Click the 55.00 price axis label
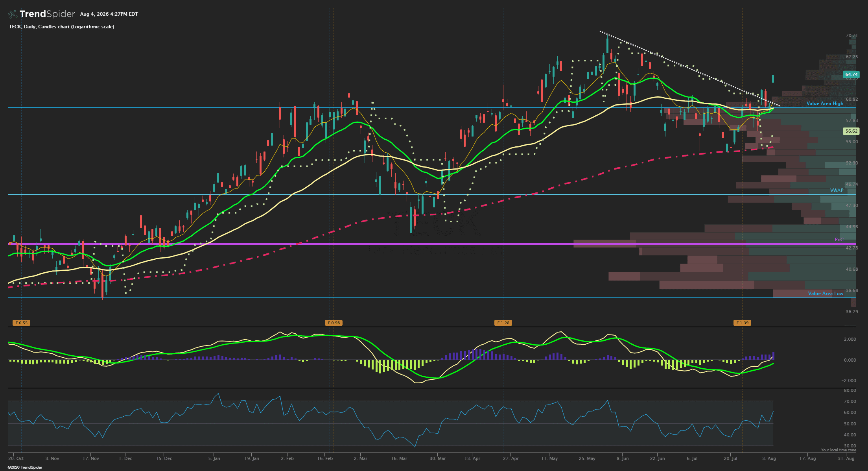 point(852,142)
